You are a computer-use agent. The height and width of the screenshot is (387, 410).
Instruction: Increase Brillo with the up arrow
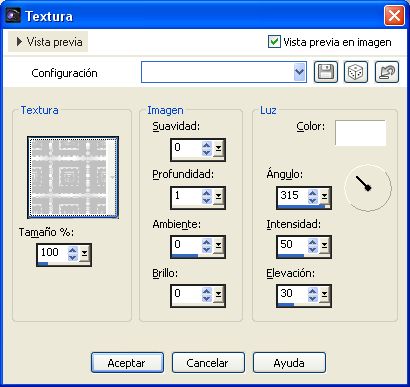(x=207, y=291)
